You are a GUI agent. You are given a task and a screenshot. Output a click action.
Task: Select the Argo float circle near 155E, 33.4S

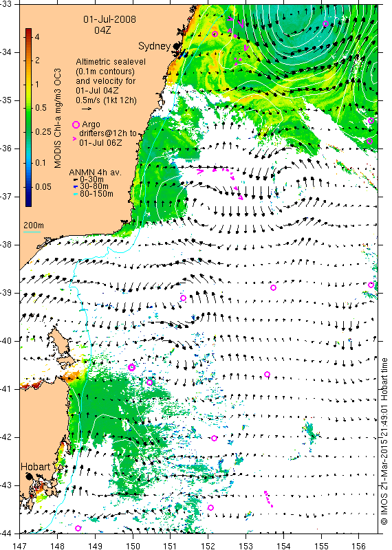click(x=325, y=24)
